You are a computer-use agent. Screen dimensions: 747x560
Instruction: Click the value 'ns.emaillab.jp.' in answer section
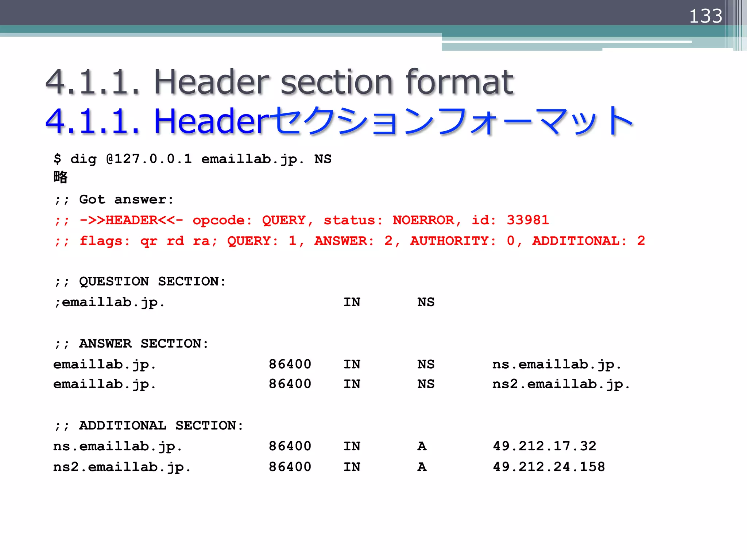(x=557, y=365)
